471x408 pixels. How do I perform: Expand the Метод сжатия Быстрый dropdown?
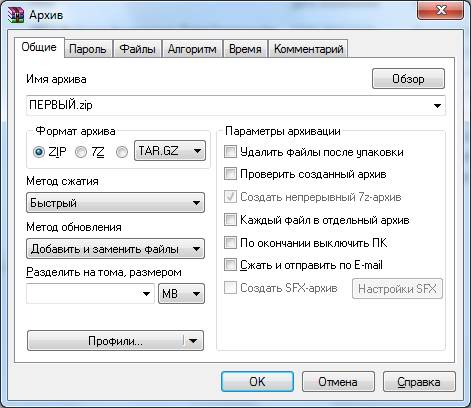click(115, 203)
